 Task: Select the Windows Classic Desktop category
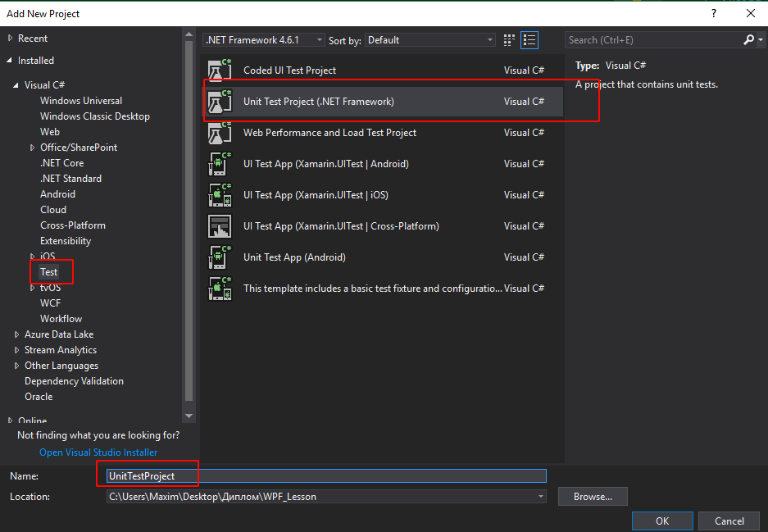[95, 116]
